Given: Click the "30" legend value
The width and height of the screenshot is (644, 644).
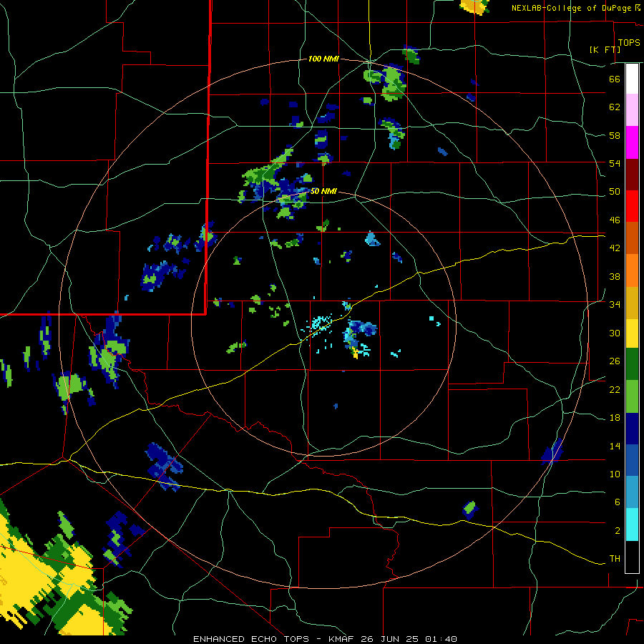Looking at the screenshot, I should (615, 333).
